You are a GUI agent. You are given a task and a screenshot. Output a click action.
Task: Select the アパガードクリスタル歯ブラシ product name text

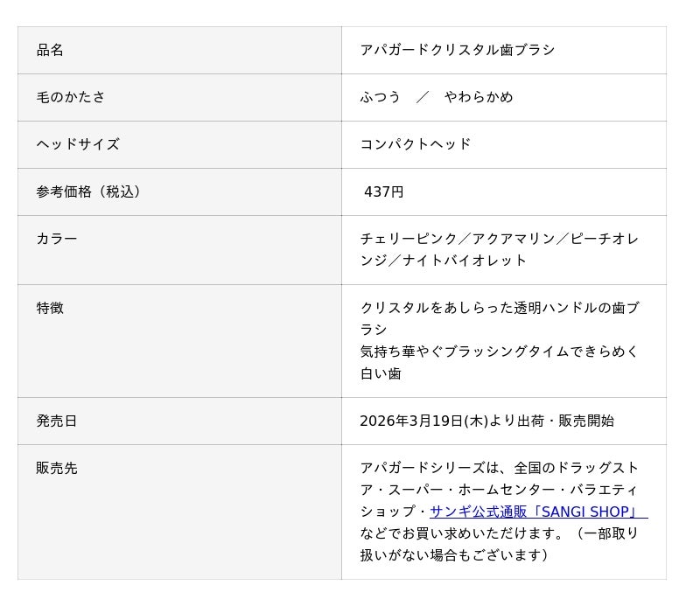[x=457, y=50]
